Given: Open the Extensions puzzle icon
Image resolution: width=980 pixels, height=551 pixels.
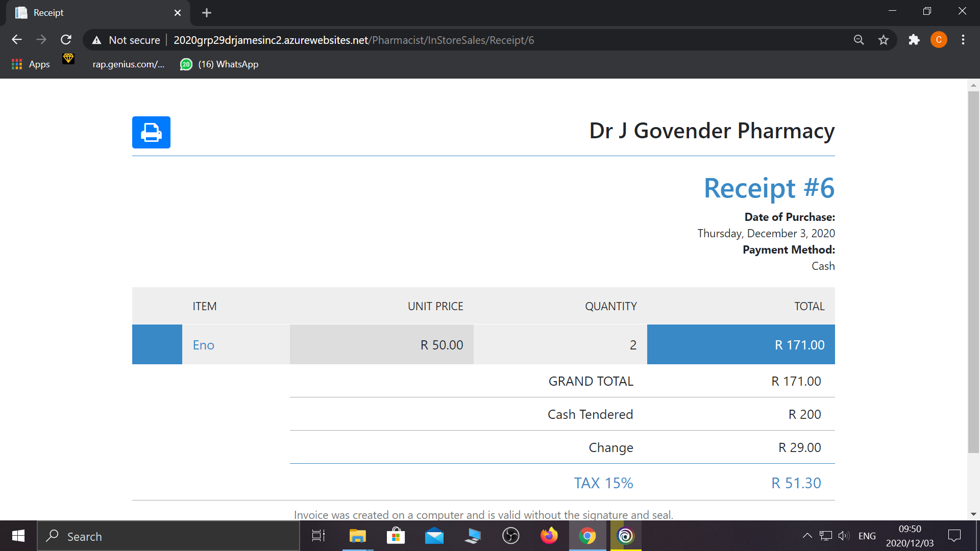Looking at the screenshot, I should pos(914,40).
